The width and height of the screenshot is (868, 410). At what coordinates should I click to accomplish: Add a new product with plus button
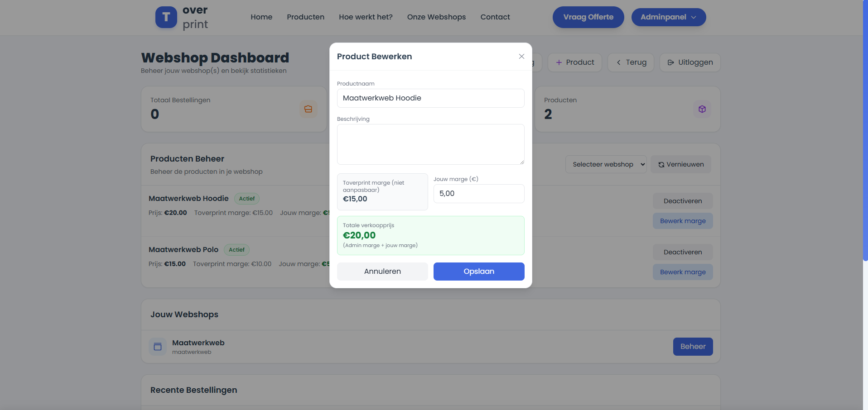click(x=574, y=62)
